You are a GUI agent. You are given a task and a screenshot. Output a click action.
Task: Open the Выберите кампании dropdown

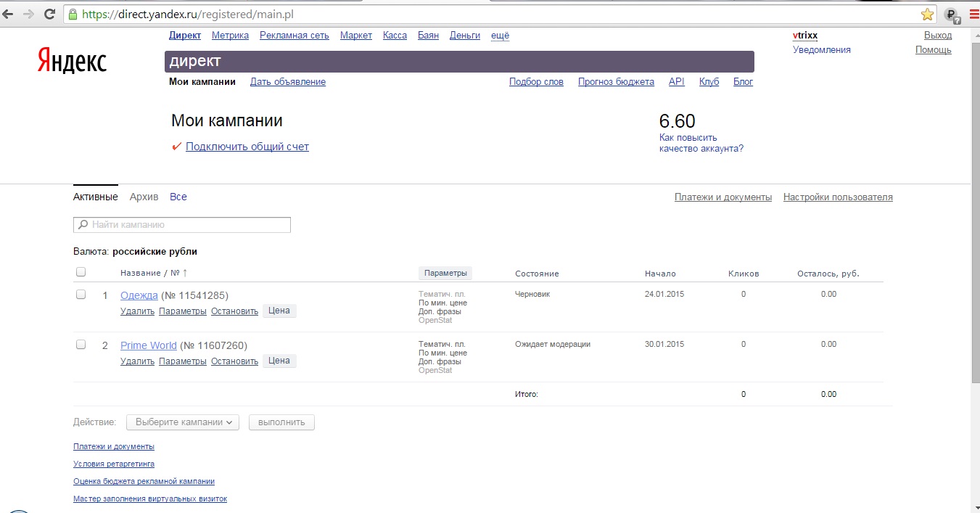183,422
